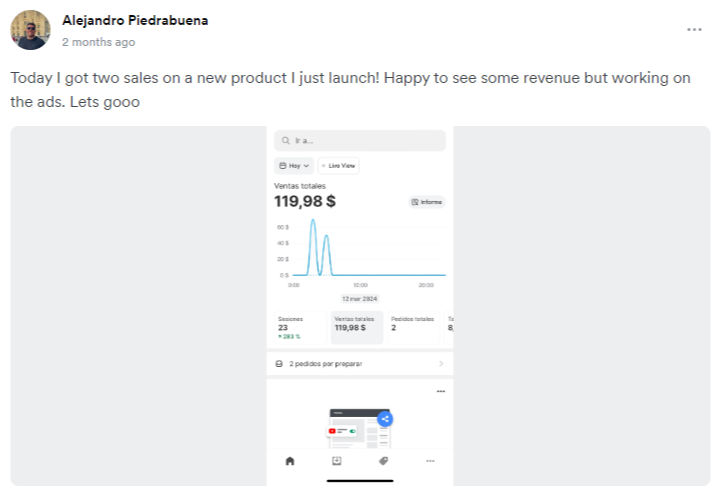Tap the Orders icon in bottom navigation
717x488 pixels.
coord(337,461)
